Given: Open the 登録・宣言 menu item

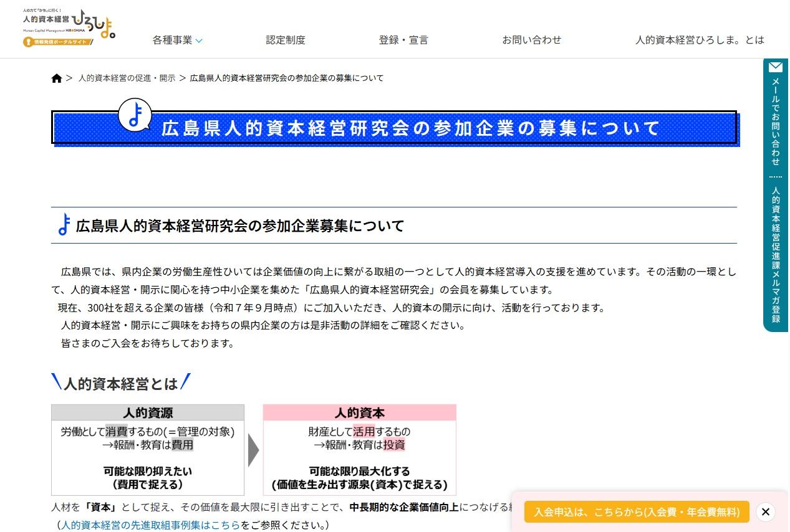Looking at the screenshot, I should click(403, 40).
